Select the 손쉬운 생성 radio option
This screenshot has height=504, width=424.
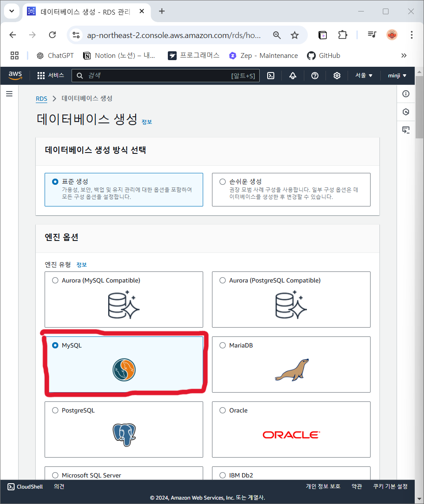(223, 182)
